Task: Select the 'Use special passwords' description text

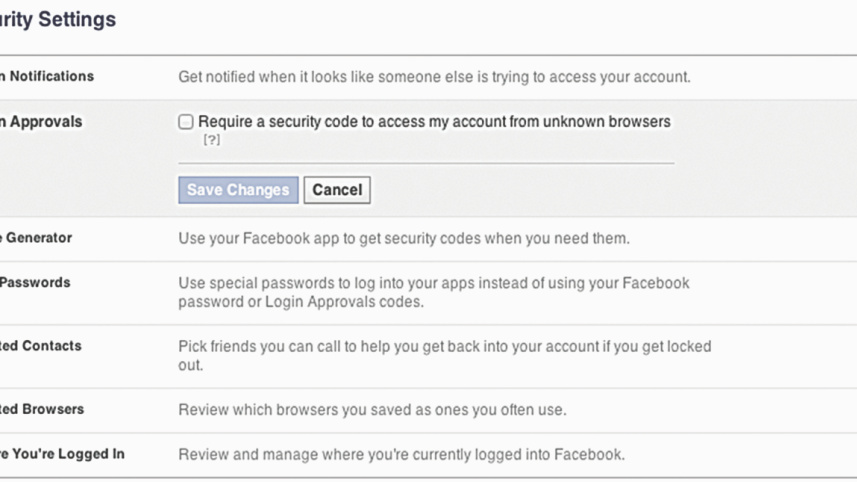Action: click(434, 292)
